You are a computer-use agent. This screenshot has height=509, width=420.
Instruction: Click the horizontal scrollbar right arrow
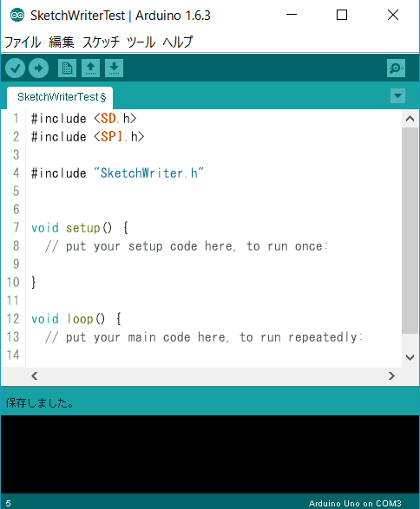[391, 376]
